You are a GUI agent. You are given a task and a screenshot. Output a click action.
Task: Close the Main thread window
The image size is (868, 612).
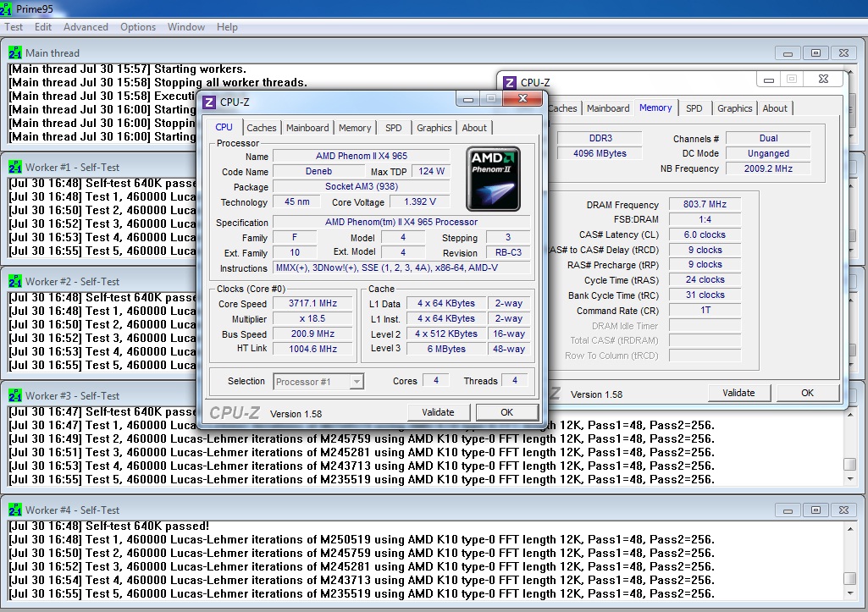pos(843,53)
